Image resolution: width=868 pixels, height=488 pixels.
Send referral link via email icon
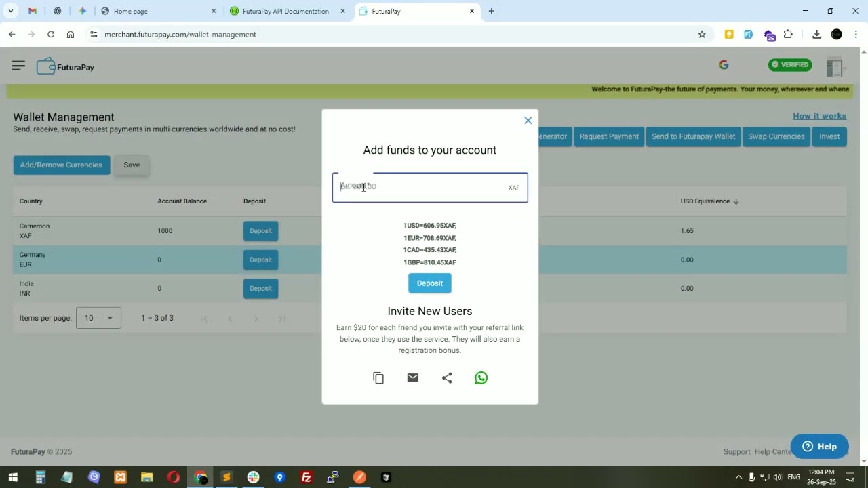(413, 378)
